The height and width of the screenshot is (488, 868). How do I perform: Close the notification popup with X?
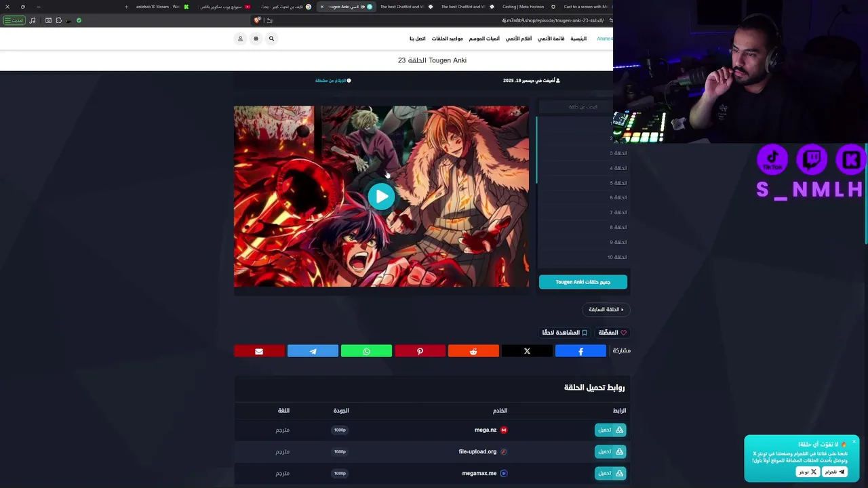(x=854, y=442)
